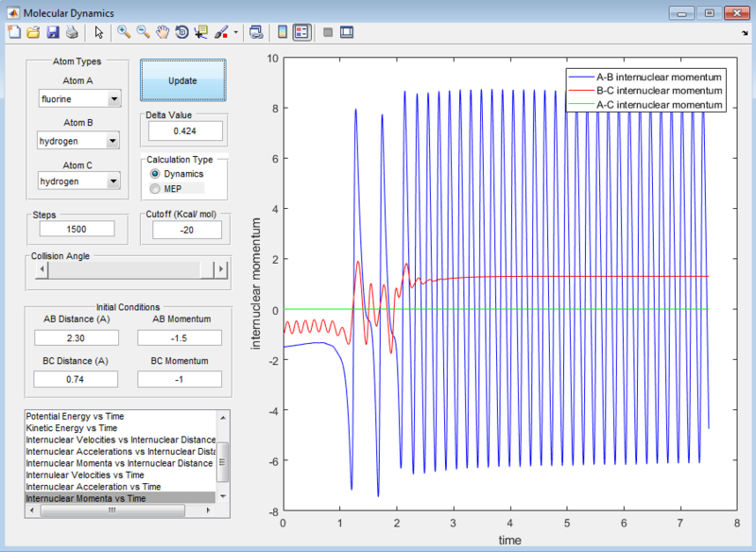Select Potential Energy vs Time in list
Screen dimensions: 756x552
click(x=76, y=416)
